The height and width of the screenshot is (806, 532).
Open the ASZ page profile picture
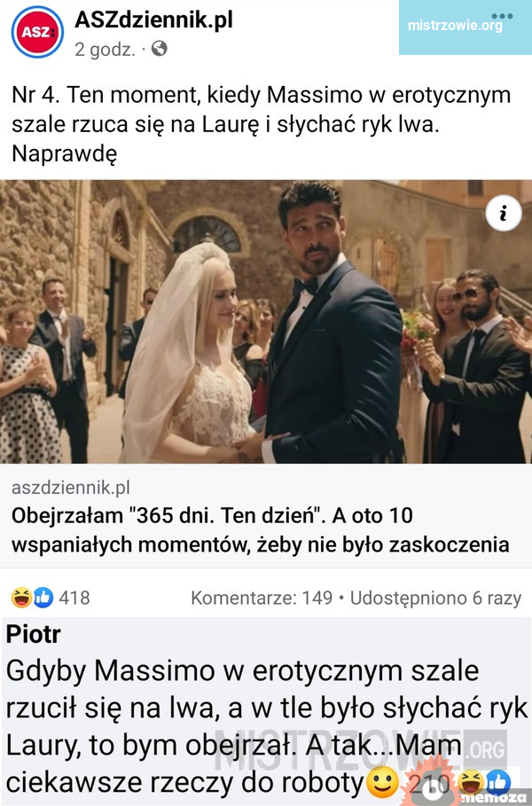click(37, 32)
